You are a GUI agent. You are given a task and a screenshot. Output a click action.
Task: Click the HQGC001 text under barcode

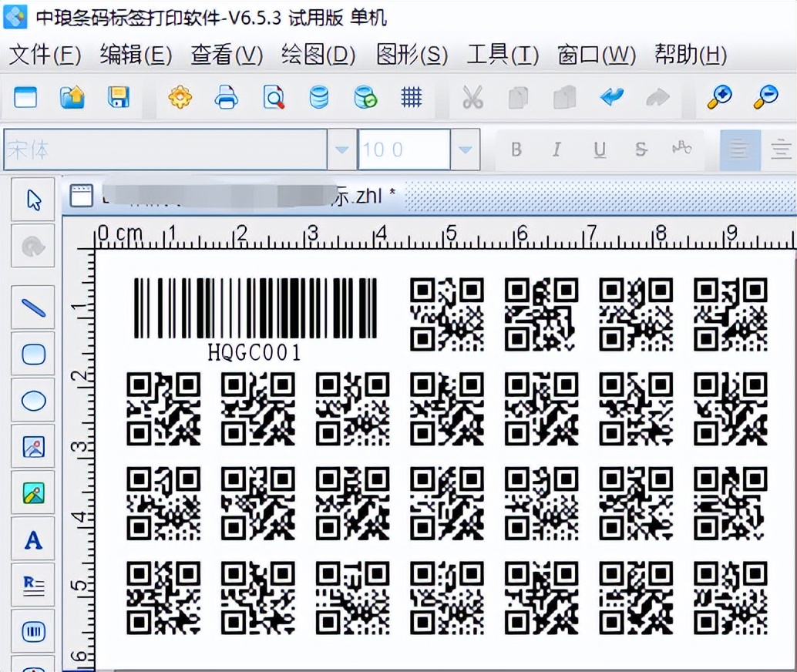pos(254,351)
